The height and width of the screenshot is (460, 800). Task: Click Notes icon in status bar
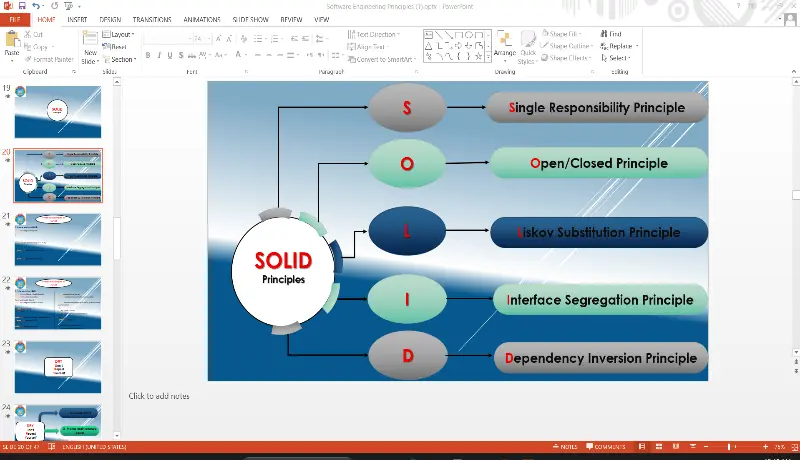[565, 447]
